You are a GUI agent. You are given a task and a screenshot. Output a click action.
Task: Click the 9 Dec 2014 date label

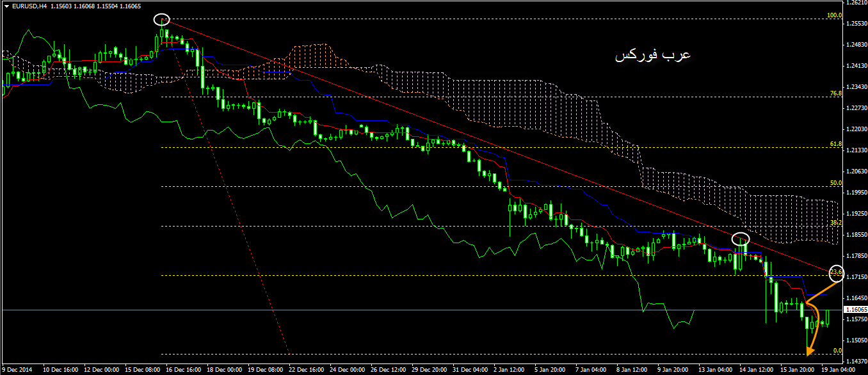point(17,370)
